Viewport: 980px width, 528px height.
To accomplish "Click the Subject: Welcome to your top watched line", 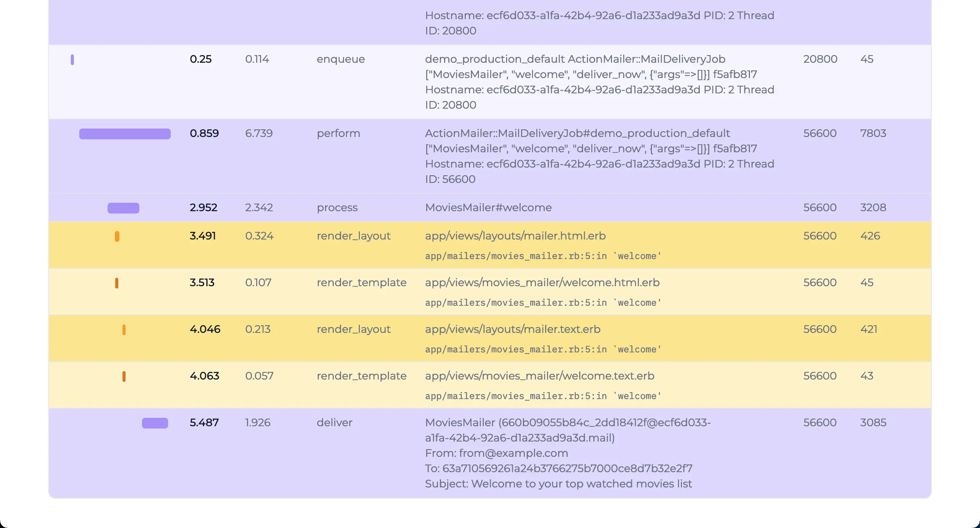I will click(x=559, y=484).
